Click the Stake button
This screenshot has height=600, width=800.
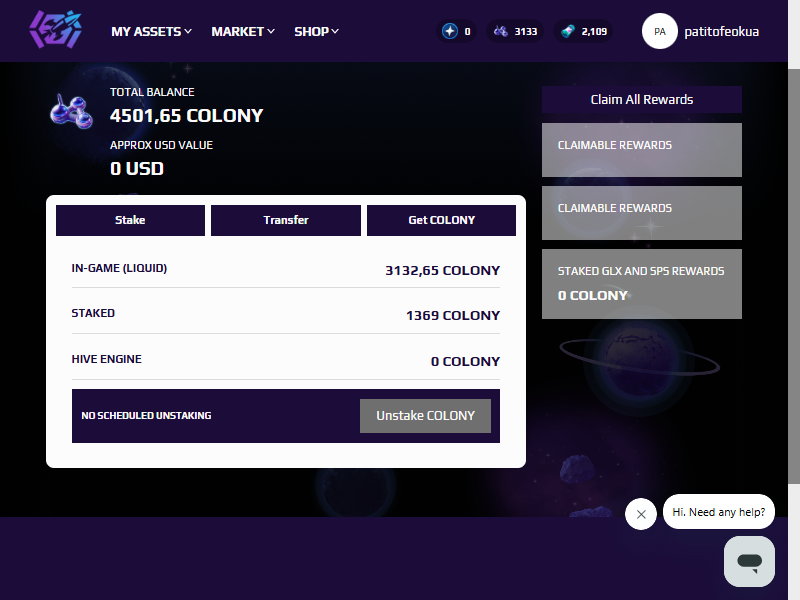[x=130, y=220]
